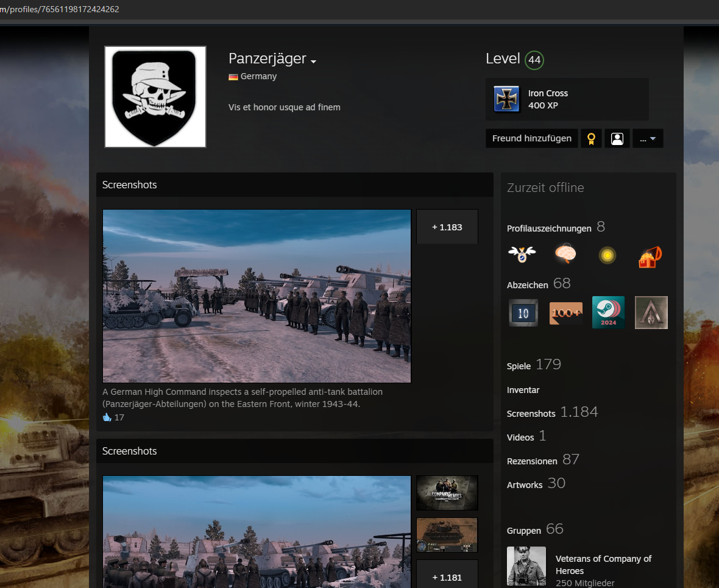Open the Iron Cross badge icon
This screenshot has width=719, height=588.
[506, 99]
